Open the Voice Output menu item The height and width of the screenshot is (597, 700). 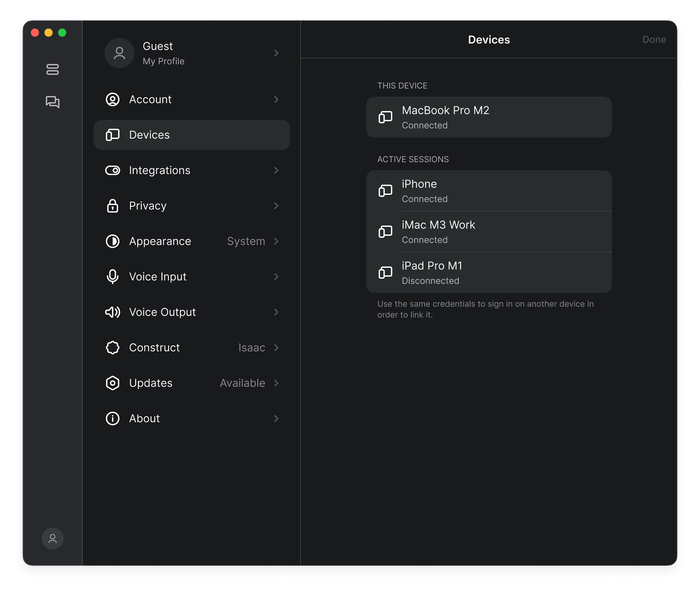click(x=192, y=312)
